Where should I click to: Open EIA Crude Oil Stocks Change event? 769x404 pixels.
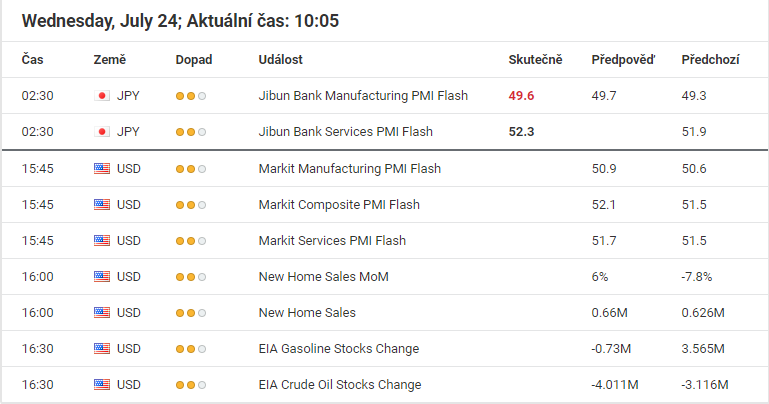pyautogui.click(x=339, y=385)
